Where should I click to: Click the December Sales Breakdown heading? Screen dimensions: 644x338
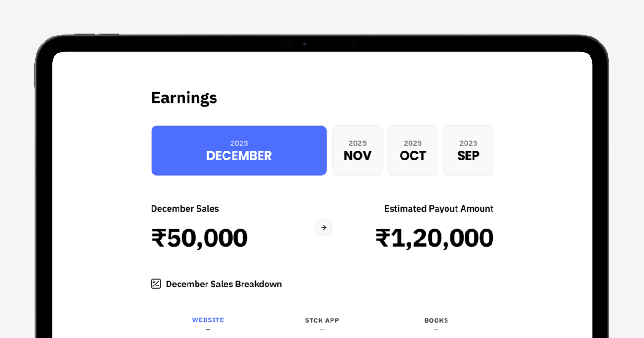click(224, 284)
